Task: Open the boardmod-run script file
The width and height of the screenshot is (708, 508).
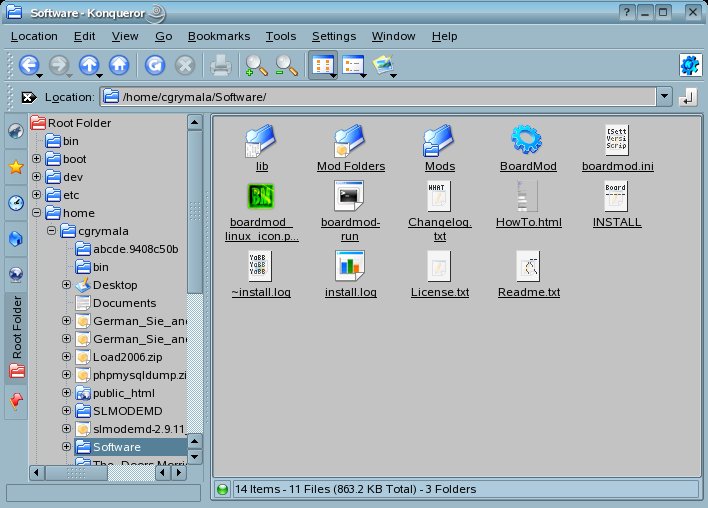Action: 350,211
